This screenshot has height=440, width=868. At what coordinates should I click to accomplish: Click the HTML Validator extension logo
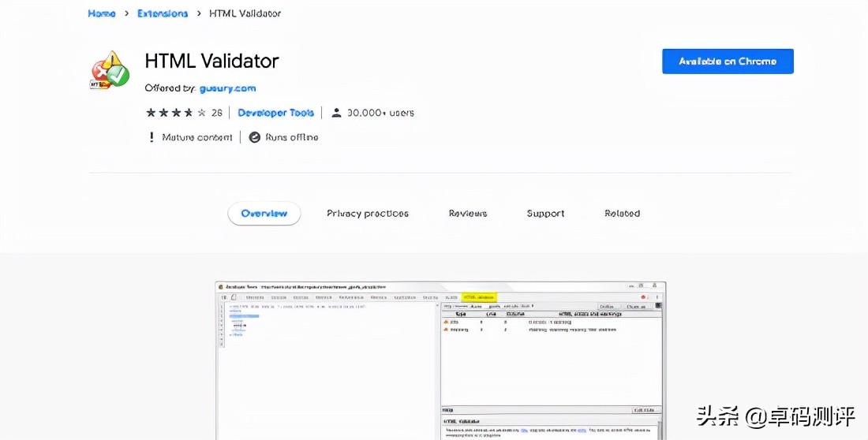110,71
